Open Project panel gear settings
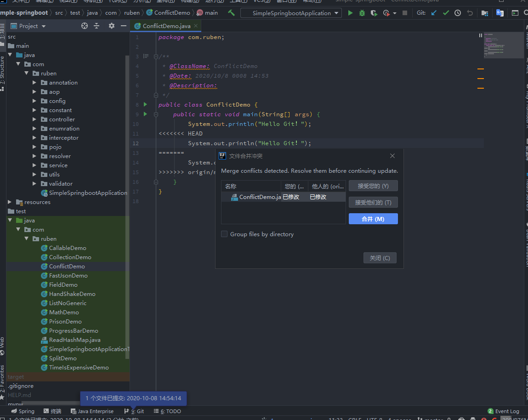The image size is (528, 420). pos(111,26)
